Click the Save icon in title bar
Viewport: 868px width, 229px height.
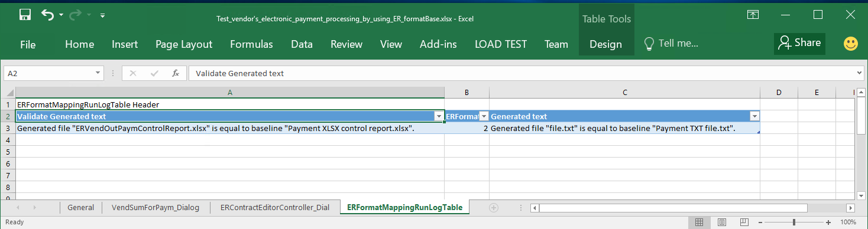25,15
